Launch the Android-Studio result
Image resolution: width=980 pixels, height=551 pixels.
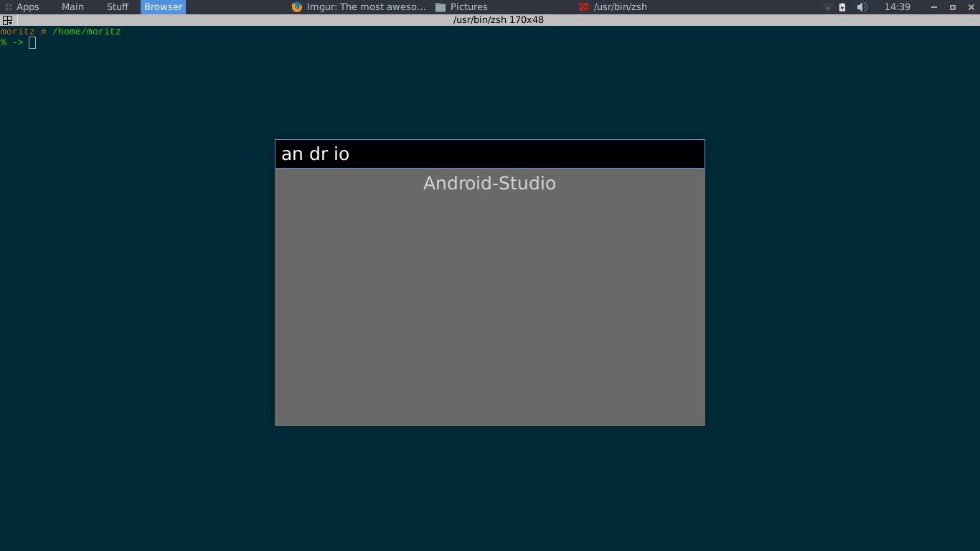point(490,184)
